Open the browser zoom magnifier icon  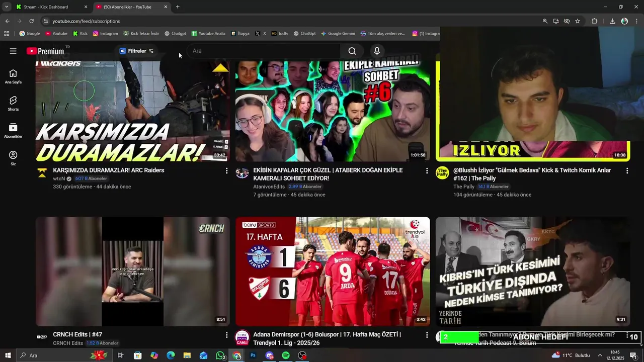click(x=545, y=21)
